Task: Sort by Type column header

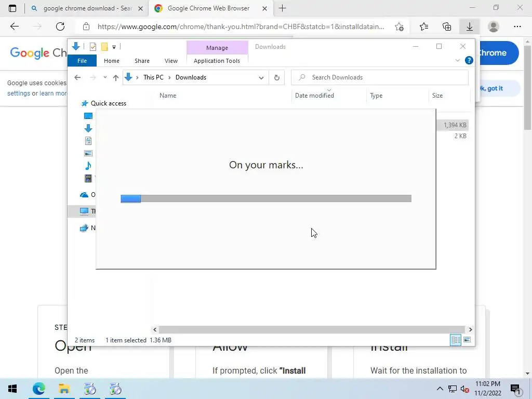Action: (376, 96)
